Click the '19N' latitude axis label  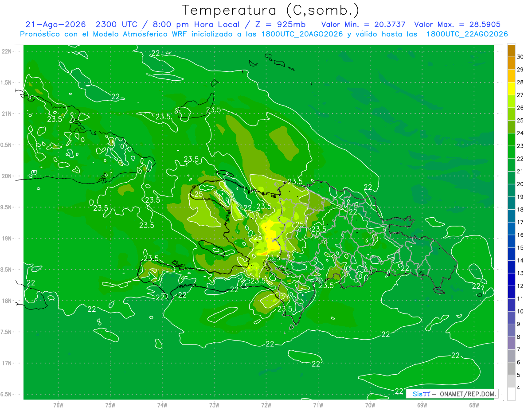[7, 238]
